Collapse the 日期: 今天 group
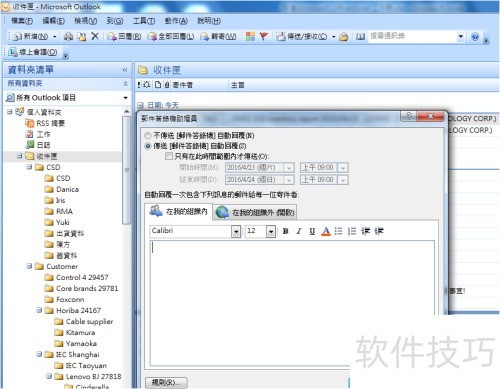This screenshot has width=500, height=389. click(140, 105)
